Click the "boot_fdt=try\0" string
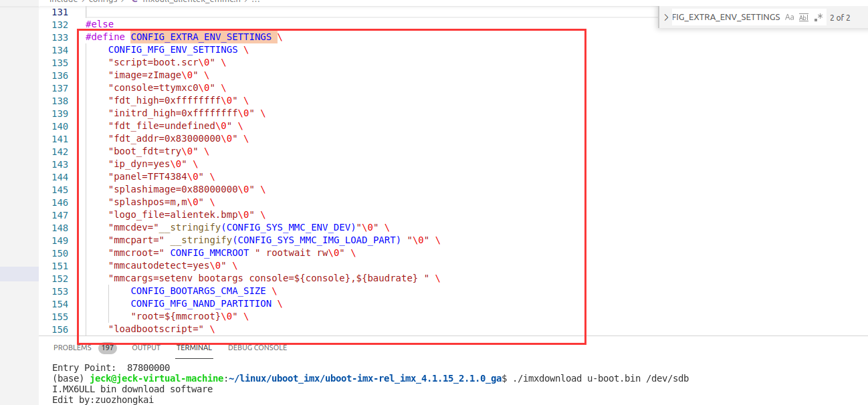This screenshot has height=405, width=868. pyautogui.click(x=153, y=152)
